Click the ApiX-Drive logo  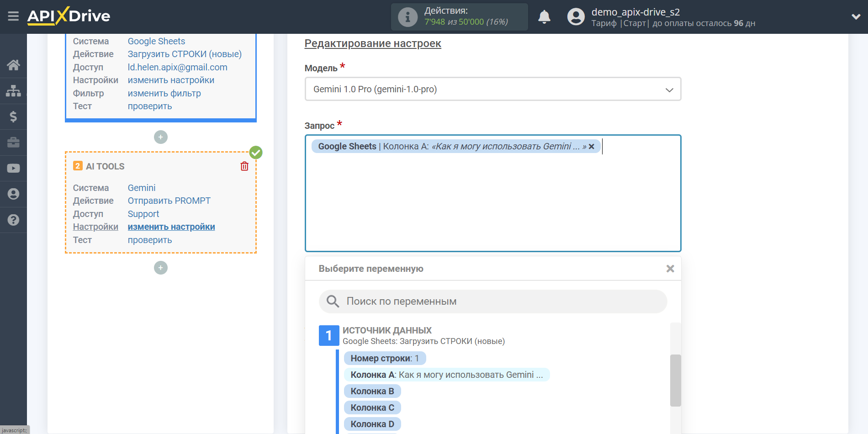(69, 16)
